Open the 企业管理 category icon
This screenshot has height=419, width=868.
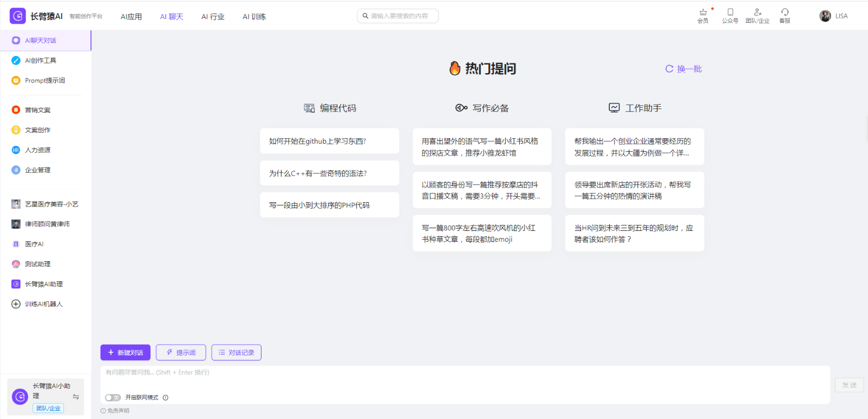click(16, 170)
